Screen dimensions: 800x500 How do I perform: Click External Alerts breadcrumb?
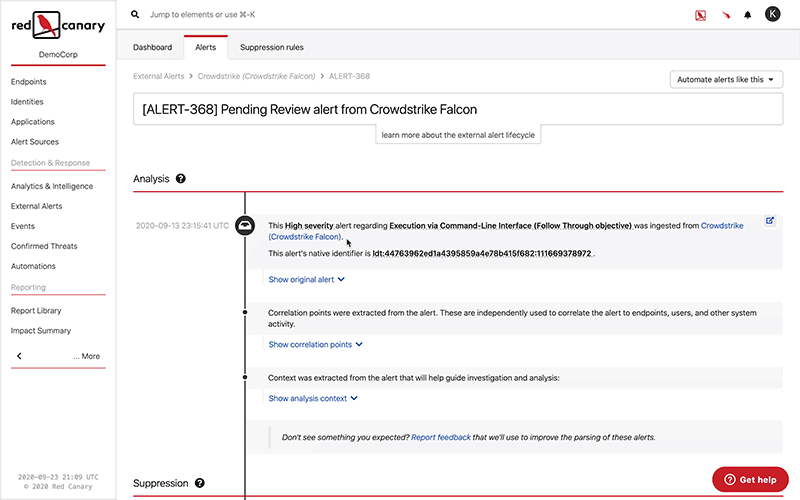(159, 76)
